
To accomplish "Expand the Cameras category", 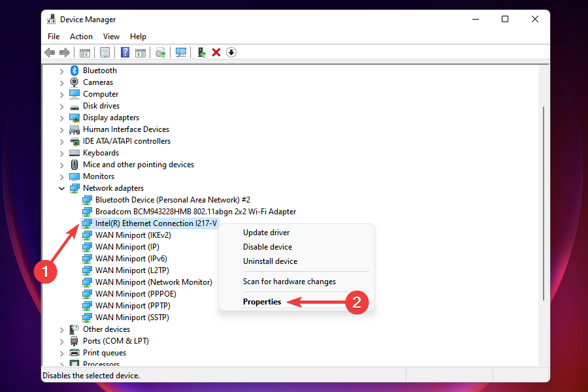I will (62, 82).
